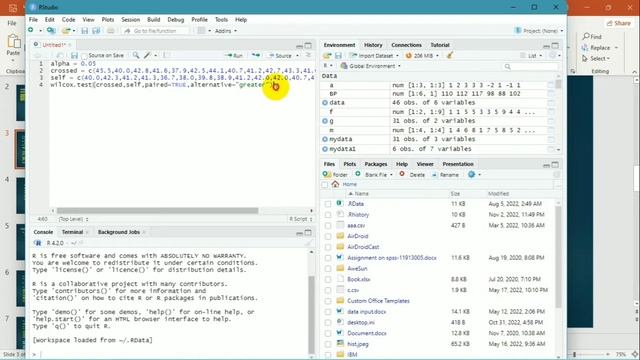The height and width of the screenshot is (360, 640).
Task: Check the Book.xlsx file checkbox
Action: 328,280
